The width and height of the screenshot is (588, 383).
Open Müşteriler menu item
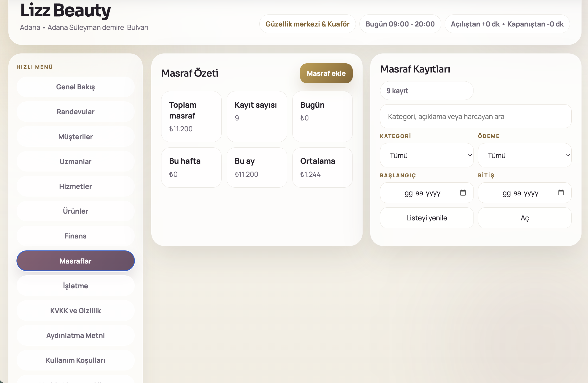point(76,137)
